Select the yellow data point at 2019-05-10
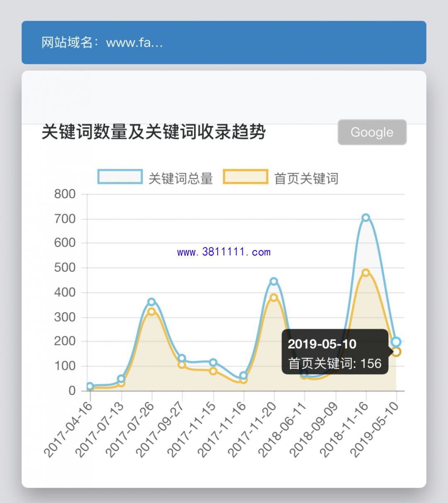448x503 pixels. pos(396,352)
